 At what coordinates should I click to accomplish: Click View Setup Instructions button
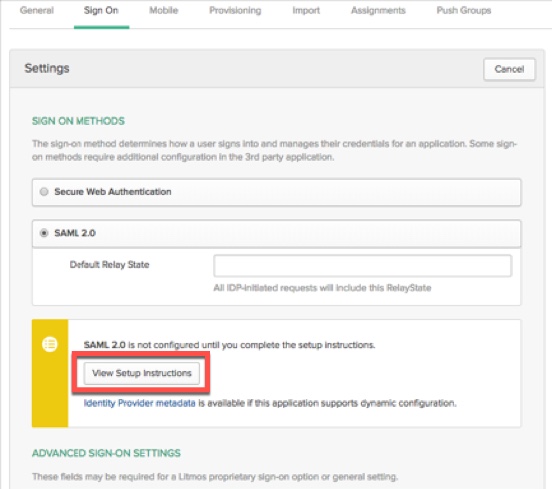click(x=142, y=373)
